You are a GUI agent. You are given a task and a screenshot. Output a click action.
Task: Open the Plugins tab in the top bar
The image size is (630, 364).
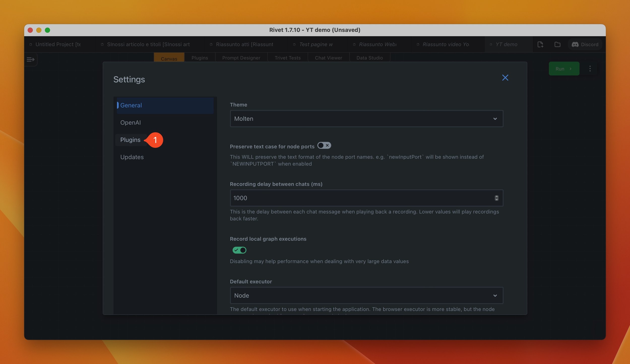click(x=200, y=58)
